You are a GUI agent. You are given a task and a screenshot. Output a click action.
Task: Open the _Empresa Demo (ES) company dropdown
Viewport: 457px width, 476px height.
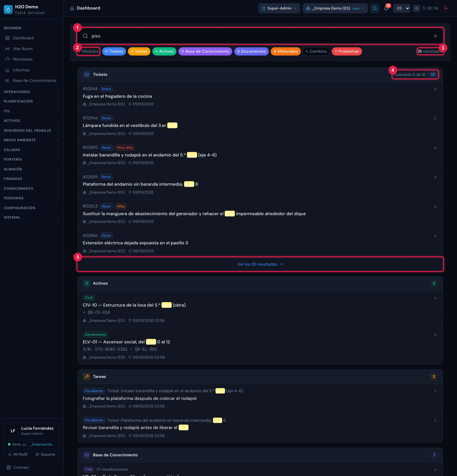[x=335, y=8]
